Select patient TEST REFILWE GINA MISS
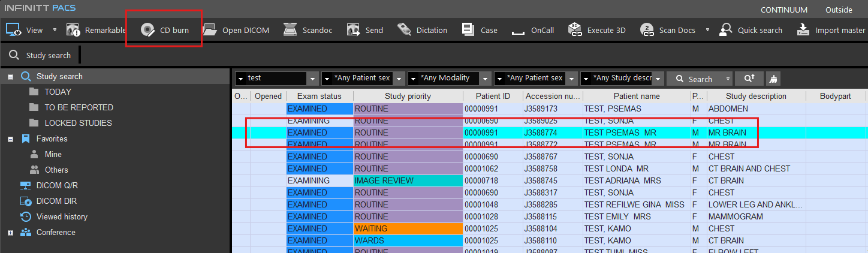Image resolution: width=868 pixels, height=253 pixels. tap(637, 204)
